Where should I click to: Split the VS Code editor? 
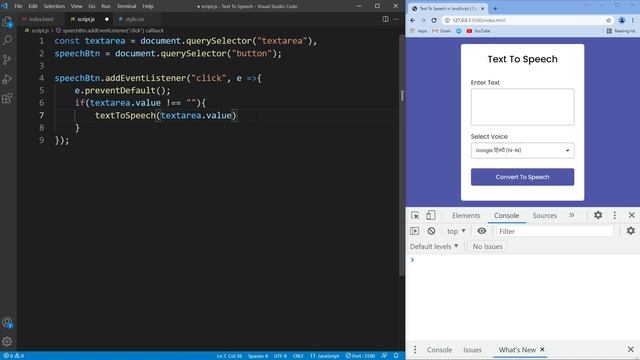[x=385, y=19]
